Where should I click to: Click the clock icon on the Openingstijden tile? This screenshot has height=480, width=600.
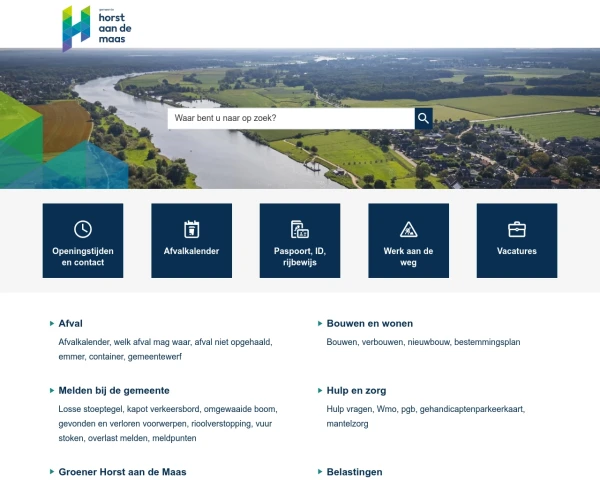[83, 229]
